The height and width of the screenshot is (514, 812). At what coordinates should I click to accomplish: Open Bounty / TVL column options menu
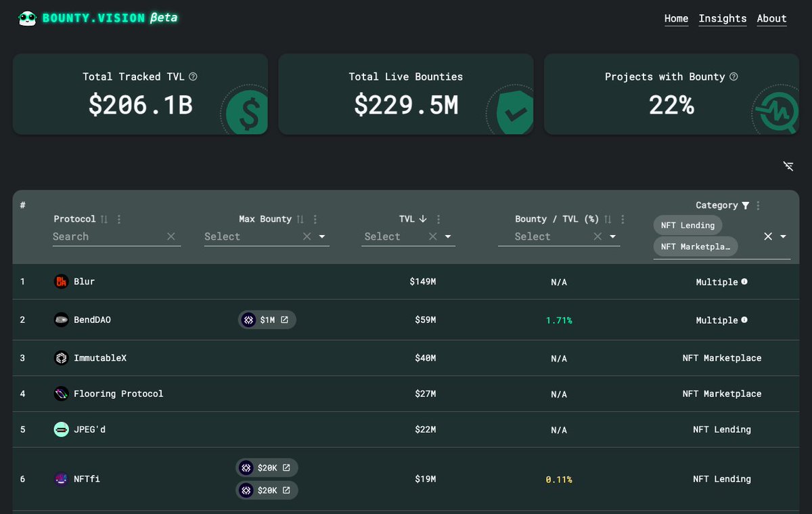[623, 219]
